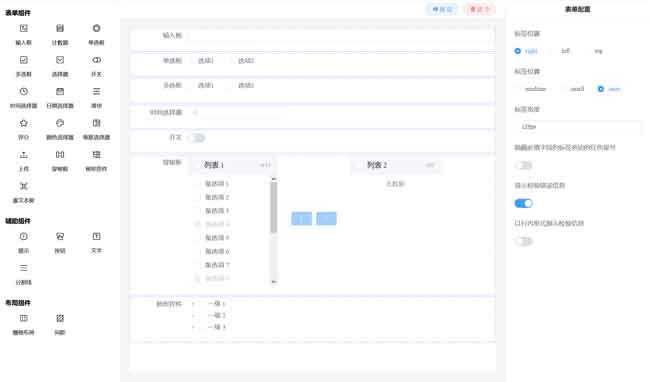Choose 'right' label position radio
650x382 pixels.
coord(518,51)
